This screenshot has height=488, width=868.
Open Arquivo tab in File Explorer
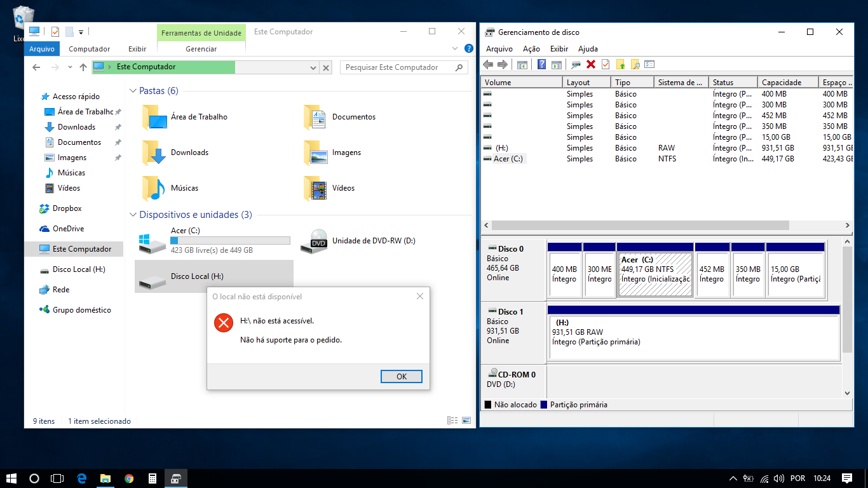pyautogui.click(x=42, y=49)
